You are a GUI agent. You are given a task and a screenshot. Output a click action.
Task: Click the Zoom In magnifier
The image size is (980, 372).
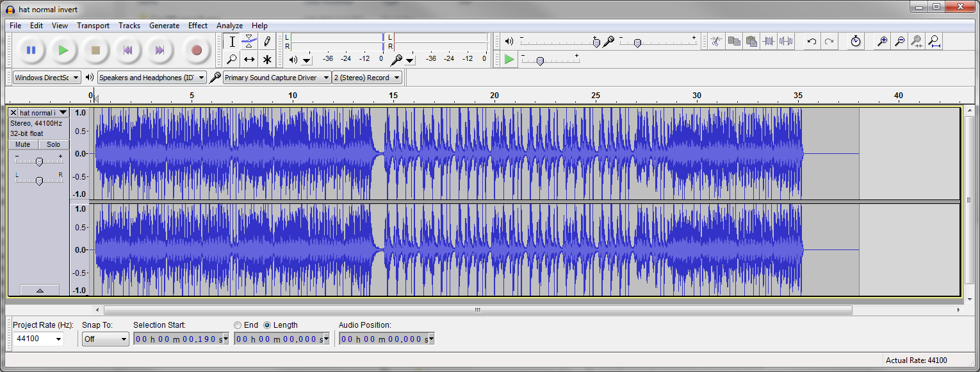click(882, 41)
